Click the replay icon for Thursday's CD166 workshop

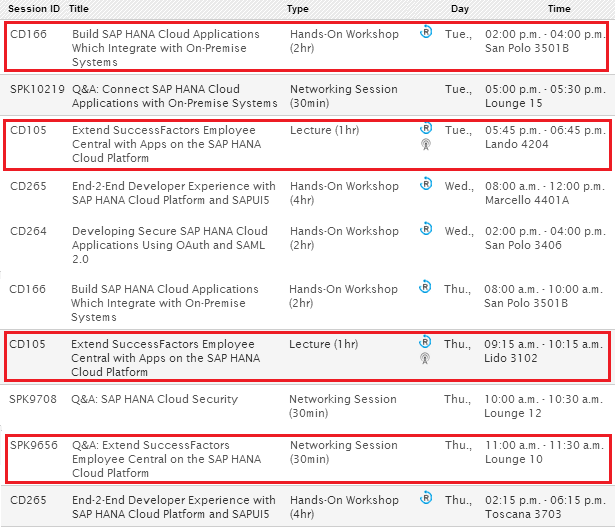click(425, 287)
